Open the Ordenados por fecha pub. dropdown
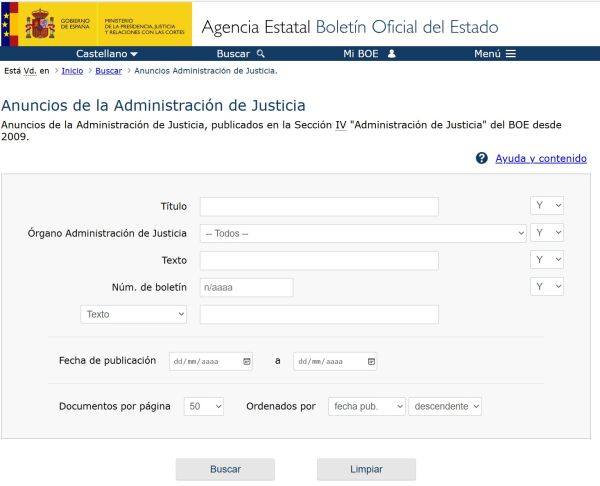 click(367, 406)
